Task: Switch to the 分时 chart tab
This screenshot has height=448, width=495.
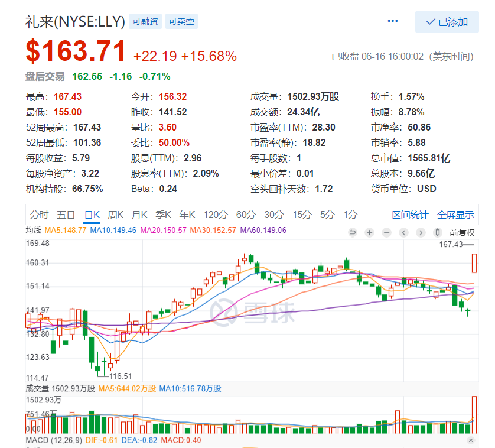Action: pyautogui.click(x=39, y=215)
